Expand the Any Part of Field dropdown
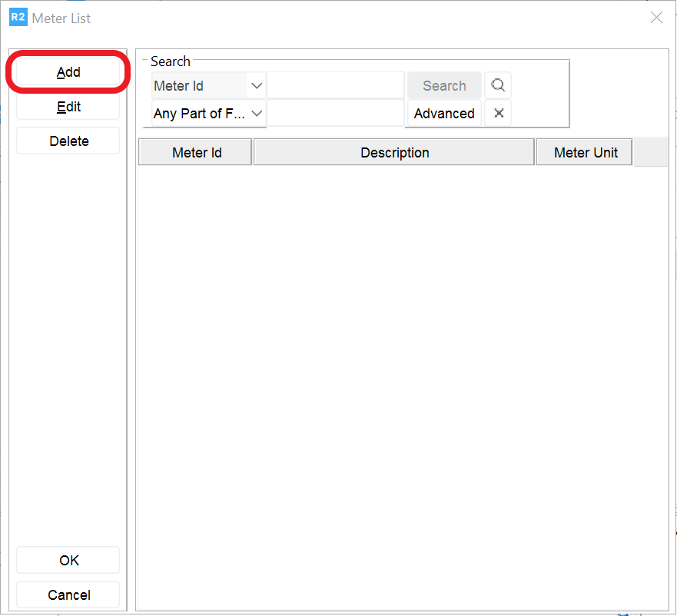Viewport: 677px width, 616px height. (x=257, y=113)
